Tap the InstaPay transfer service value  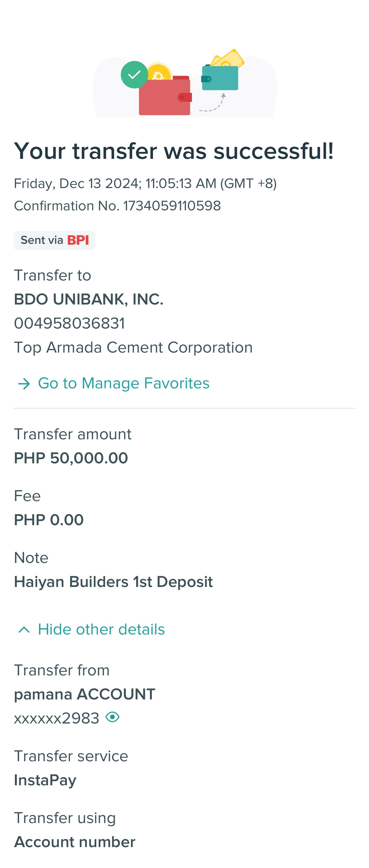coord(45,780)
